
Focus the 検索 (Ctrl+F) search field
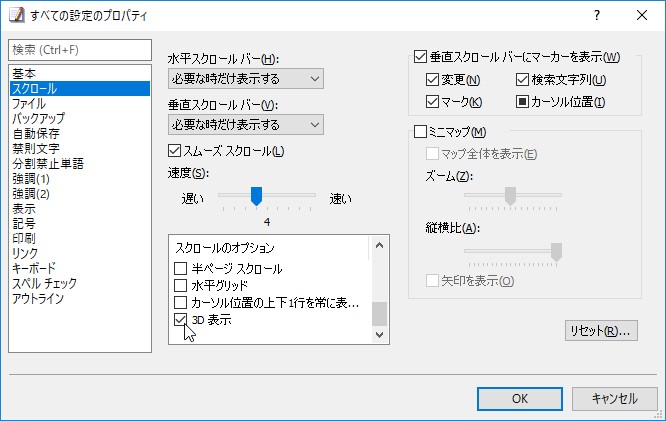(x=80, y=50)
